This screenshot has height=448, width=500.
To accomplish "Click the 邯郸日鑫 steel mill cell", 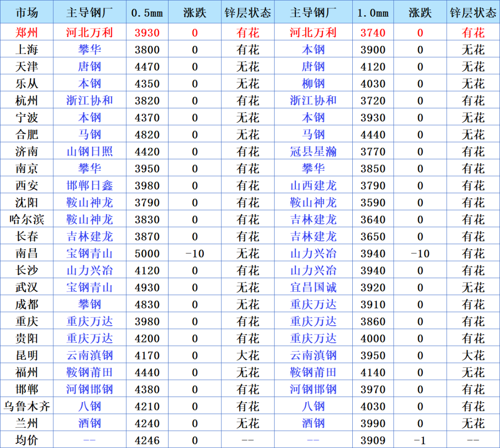I will click(x=90, y=185).
